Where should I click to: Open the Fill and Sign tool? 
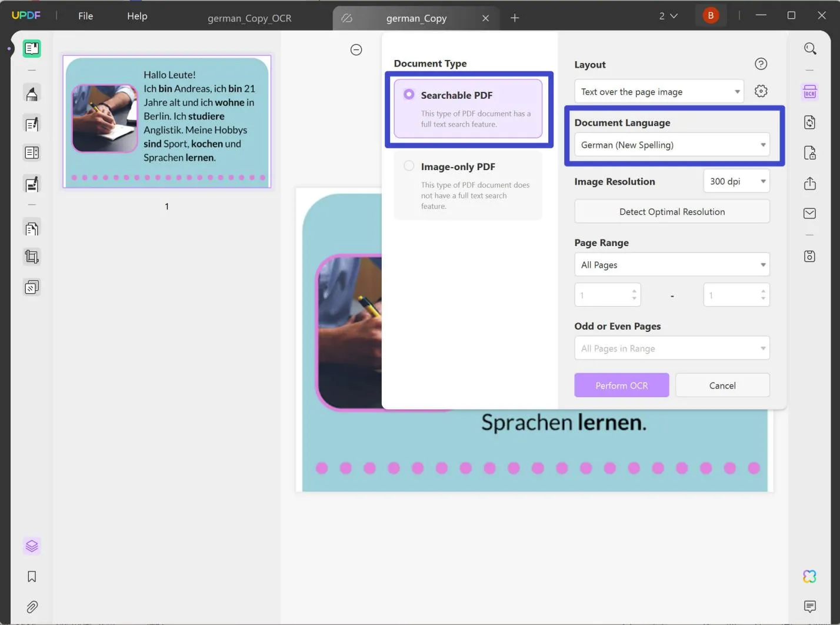click(32, 184)
